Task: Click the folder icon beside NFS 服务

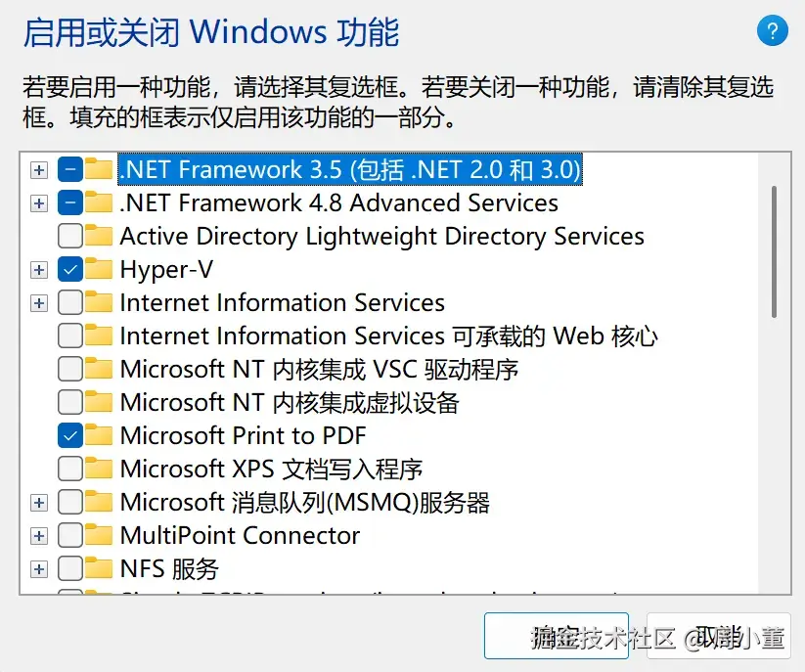Action: (98, 568)
